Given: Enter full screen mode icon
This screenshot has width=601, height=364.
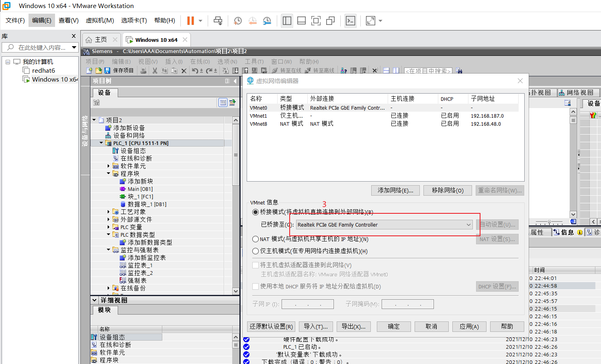Looking at the screenshot, I should point(316,20).
